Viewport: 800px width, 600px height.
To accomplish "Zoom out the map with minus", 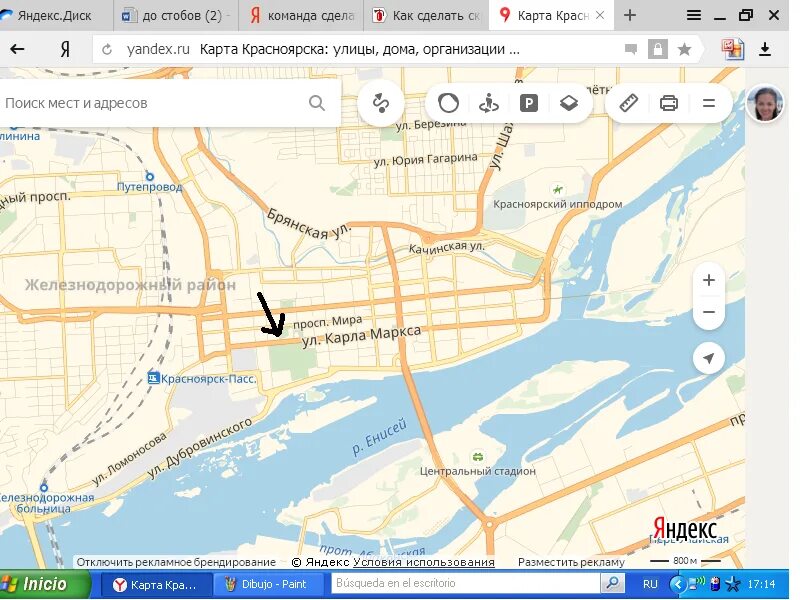I will click(x=709, y=312).
